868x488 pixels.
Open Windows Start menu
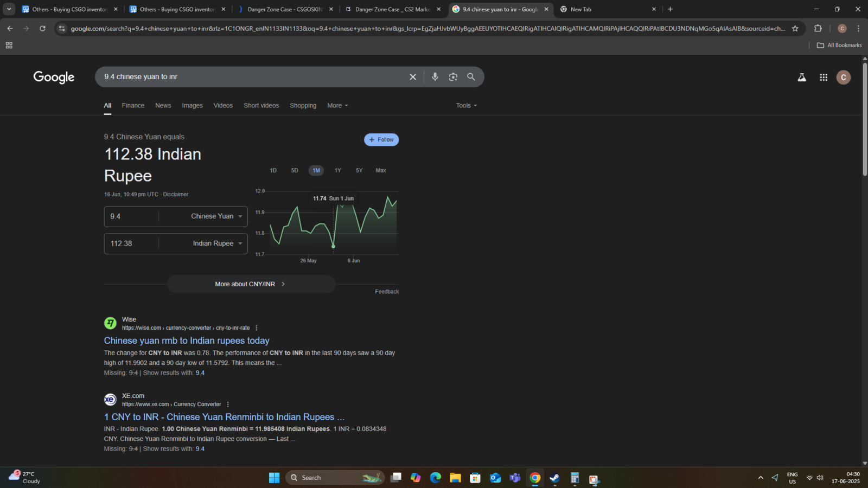click(275, 478)
